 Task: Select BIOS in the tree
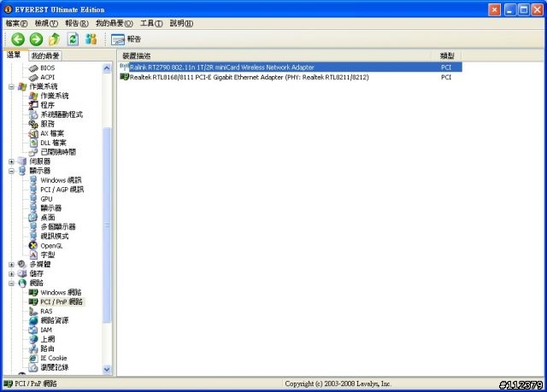(x=48, y=67)
